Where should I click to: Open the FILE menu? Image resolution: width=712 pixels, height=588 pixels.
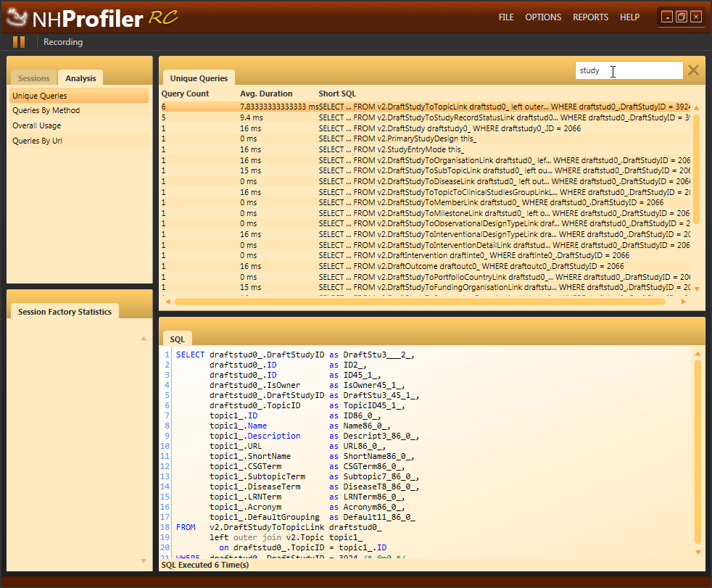pyautogui.click(x=506, y=17)
